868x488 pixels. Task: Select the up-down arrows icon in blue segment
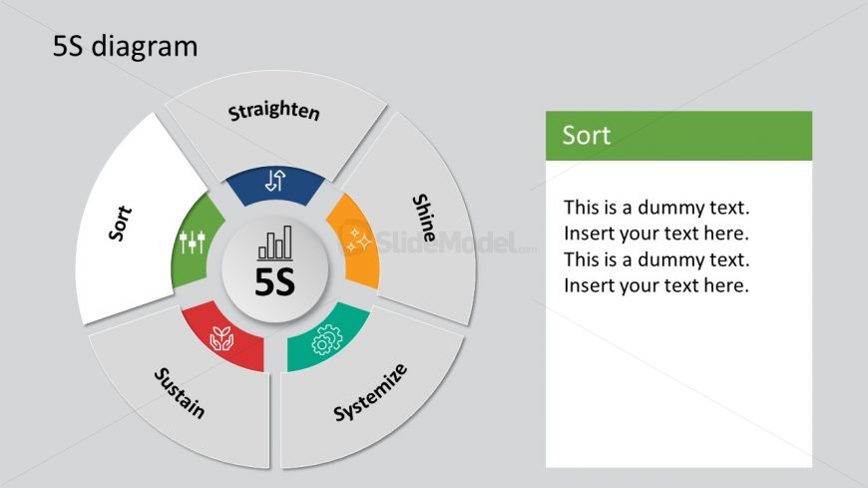click(275, 181)
